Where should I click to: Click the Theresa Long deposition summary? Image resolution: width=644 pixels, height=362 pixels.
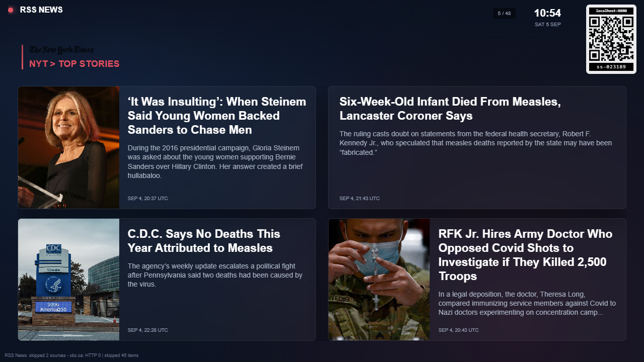[x=527, y=303]
